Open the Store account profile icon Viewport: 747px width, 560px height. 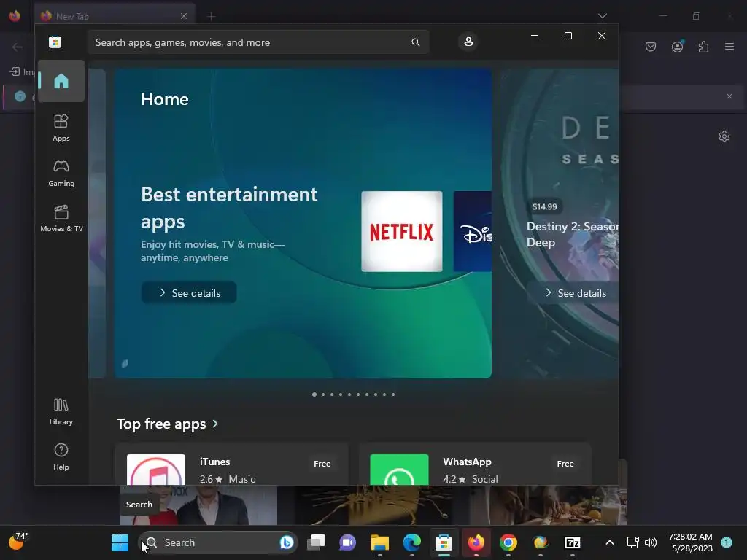468,42
